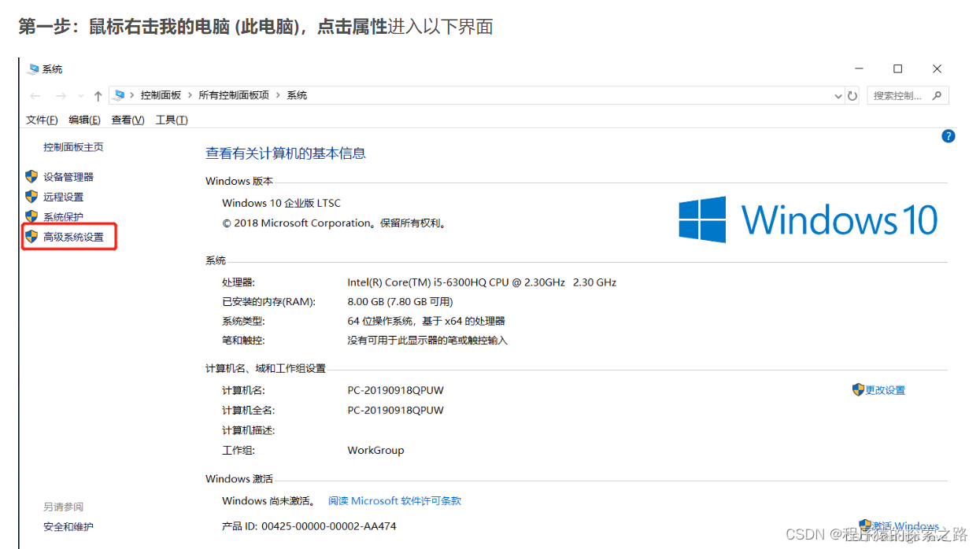
Task: Click the search magnifier icon
Action: [937, 96]
